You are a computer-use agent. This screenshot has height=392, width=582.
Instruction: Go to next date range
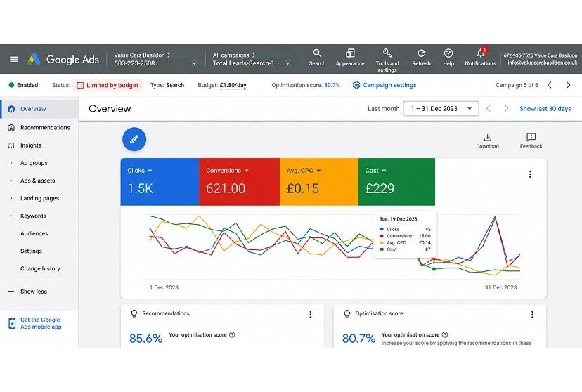coord(506,109)
